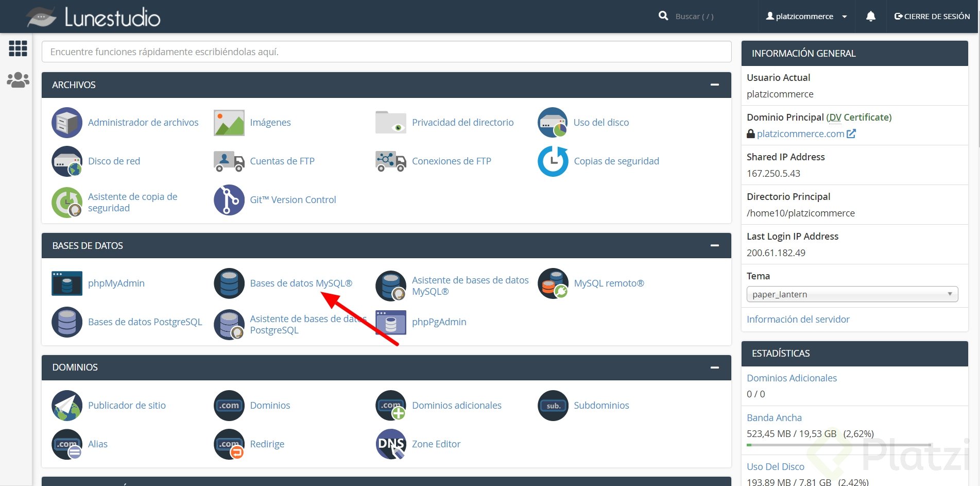
Task: Open the Publicador de sitio text link
Action: (x=127, y=406)
